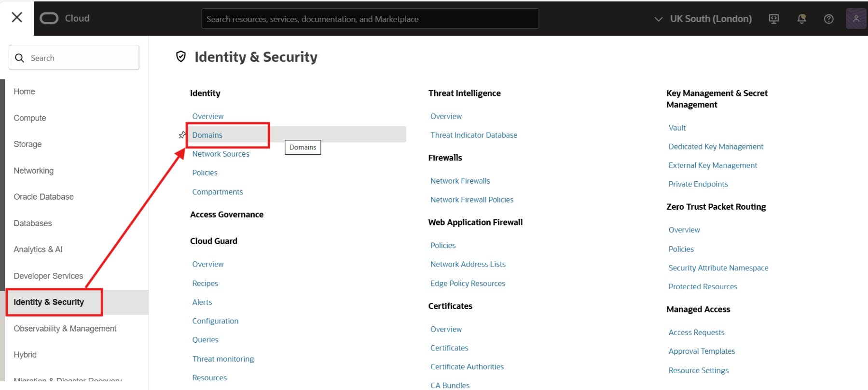Open the Domains link under Identity

(x=207, y=135)
